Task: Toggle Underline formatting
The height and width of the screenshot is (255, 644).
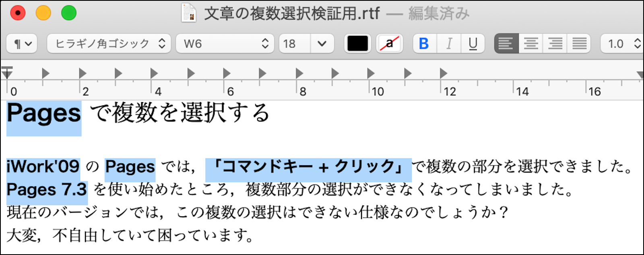Action: tap(473, 43)
